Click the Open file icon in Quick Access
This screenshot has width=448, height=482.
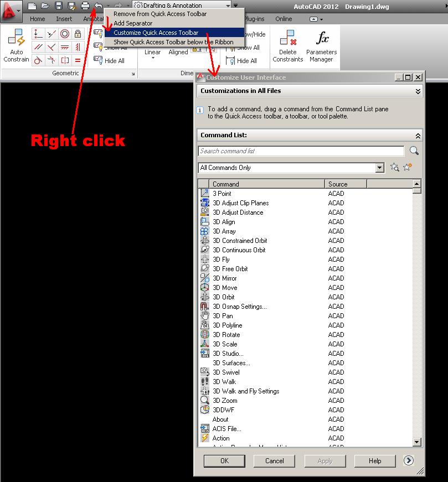click(x=45, y=6)
